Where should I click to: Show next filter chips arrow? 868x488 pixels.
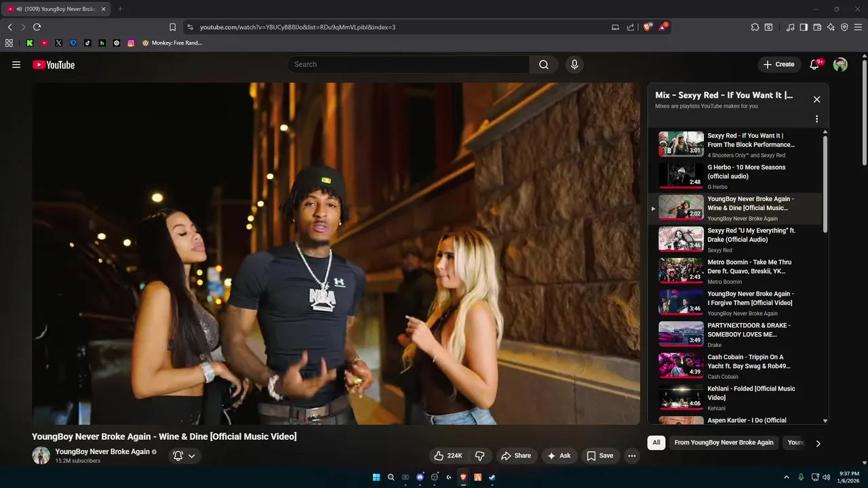818,443
